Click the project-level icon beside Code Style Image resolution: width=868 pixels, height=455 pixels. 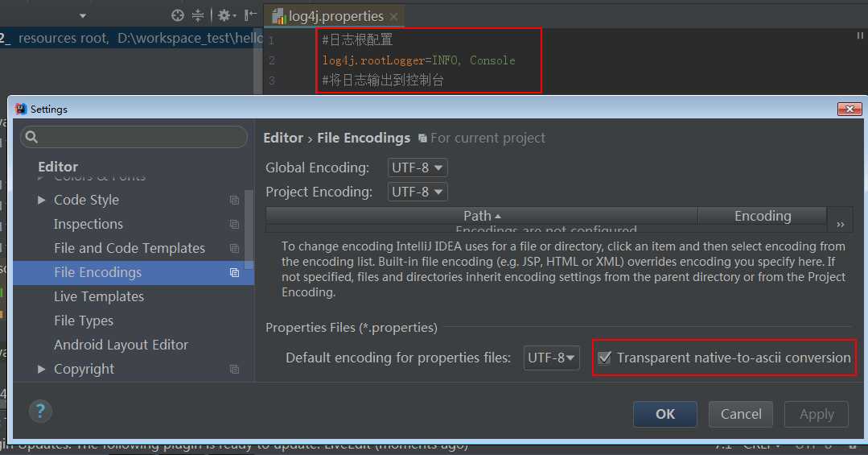(x=234, y=200)
